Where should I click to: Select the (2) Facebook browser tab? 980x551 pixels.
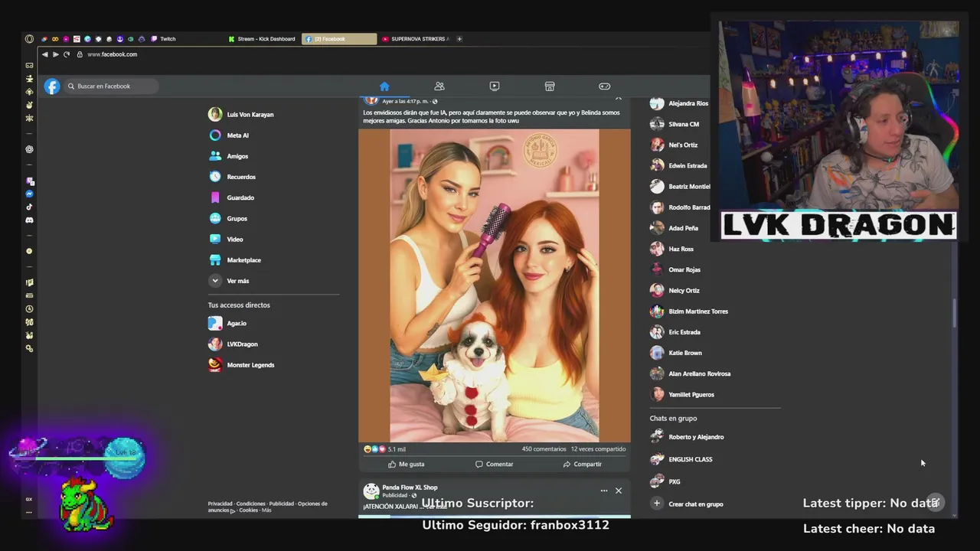(339, 39)
